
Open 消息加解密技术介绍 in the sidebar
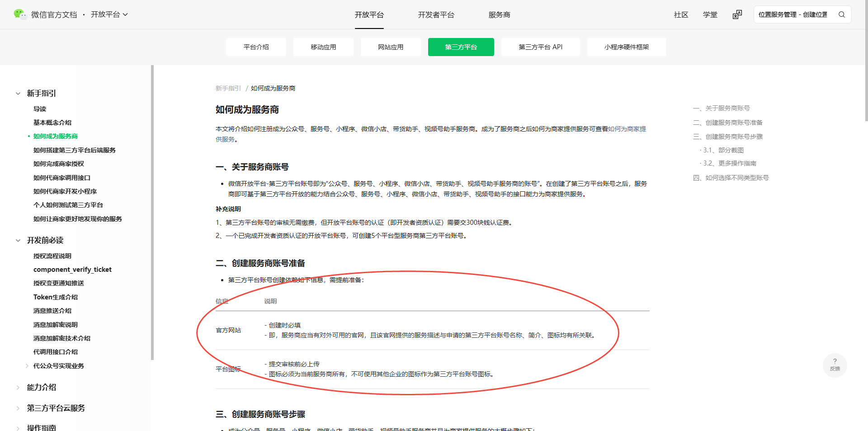[62, 338]
